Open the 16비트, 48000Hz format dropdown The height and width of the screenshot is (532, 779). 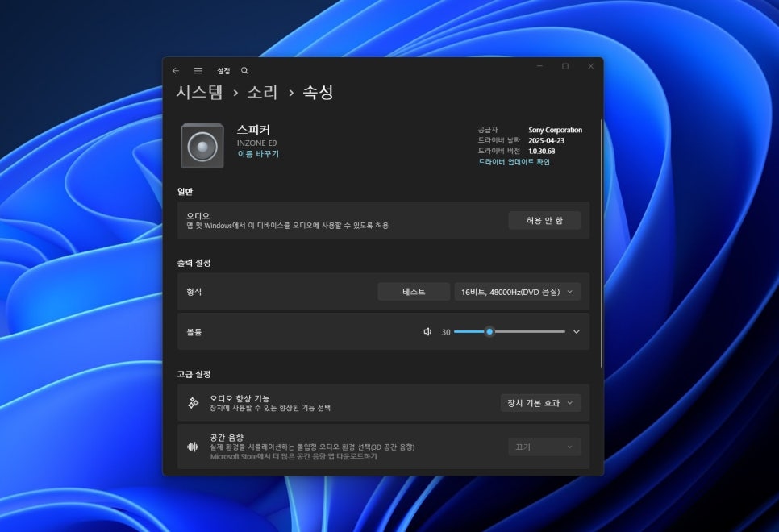click(x=517, y=292)
